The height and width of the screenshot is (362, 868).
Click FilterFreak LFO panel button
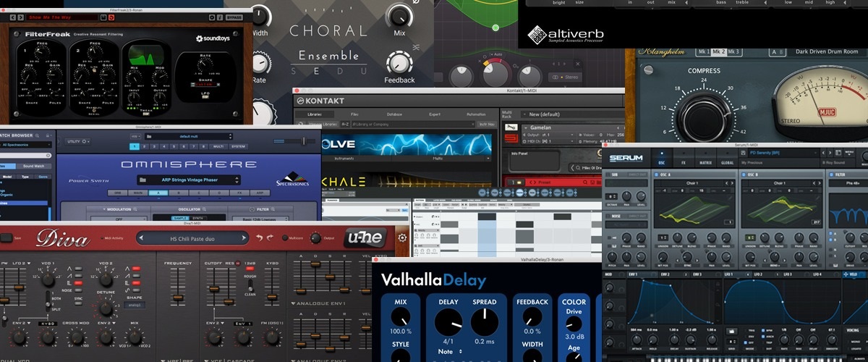point(205,97)
